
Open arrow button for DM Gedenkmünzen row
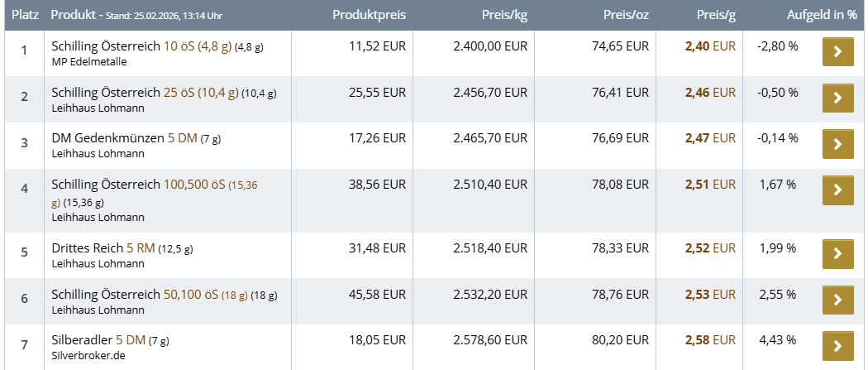click(x=837, y=144)
